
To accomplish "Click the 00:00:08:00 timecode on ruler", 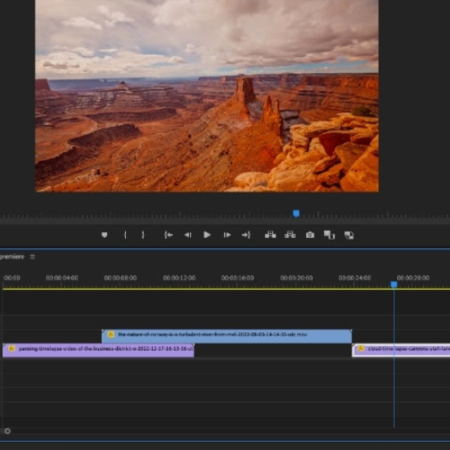I will pos(120,278).
